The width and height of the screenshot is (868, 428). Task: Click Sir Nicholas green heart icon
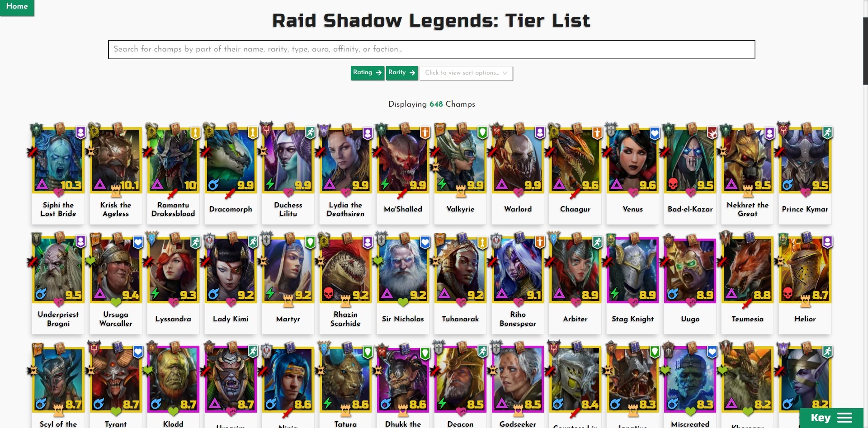pos(403,302)
